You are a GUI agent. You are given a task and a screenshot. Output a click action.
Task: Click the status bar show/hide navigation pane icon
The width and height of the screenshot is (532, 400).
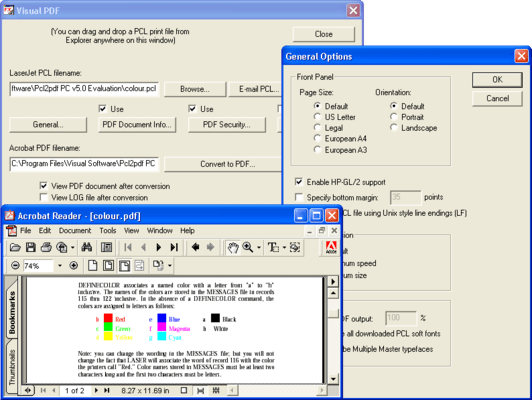tap(28, 391)
